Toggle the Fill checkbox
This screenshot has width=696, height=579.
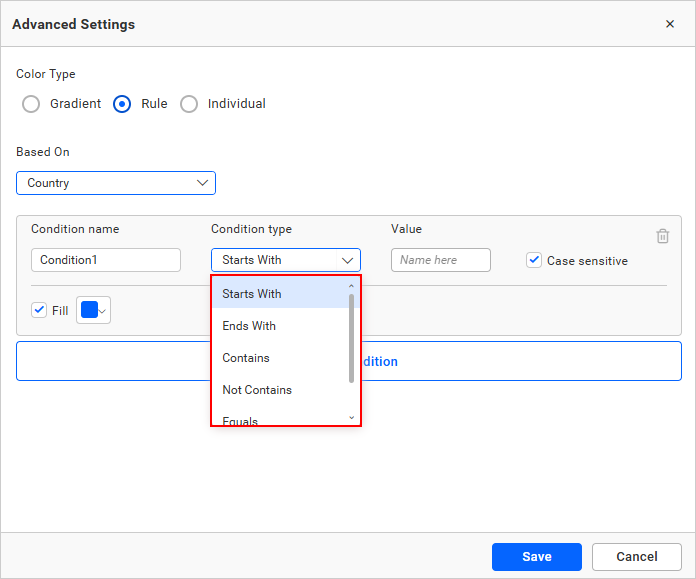[x=39, y=310]
